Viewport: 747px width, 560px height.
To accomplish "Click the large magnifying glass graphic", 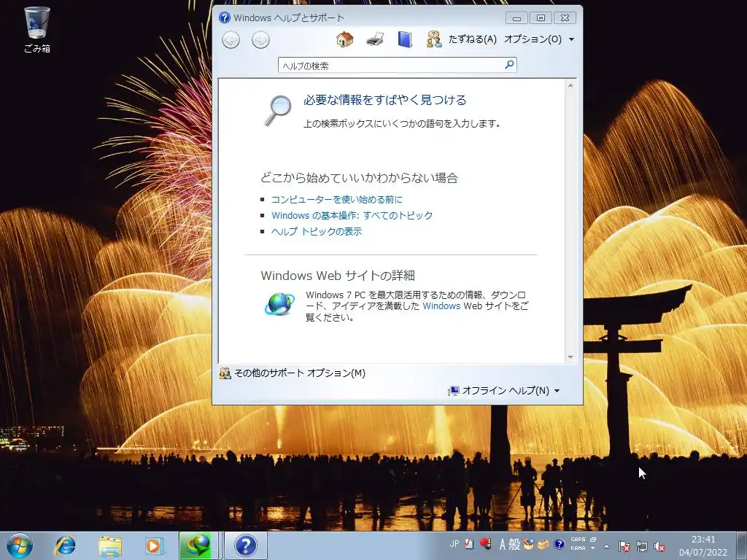I will [x=277, y=111].
